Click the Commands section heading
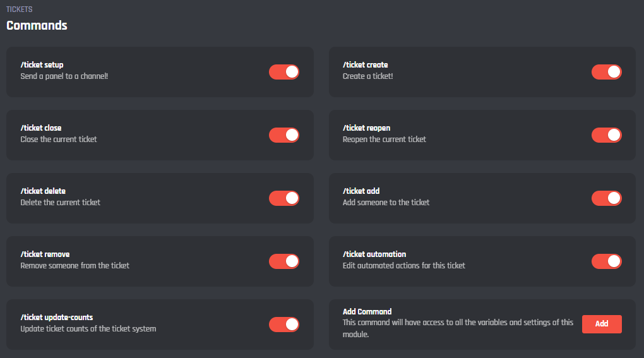 (x=37, y=26)
